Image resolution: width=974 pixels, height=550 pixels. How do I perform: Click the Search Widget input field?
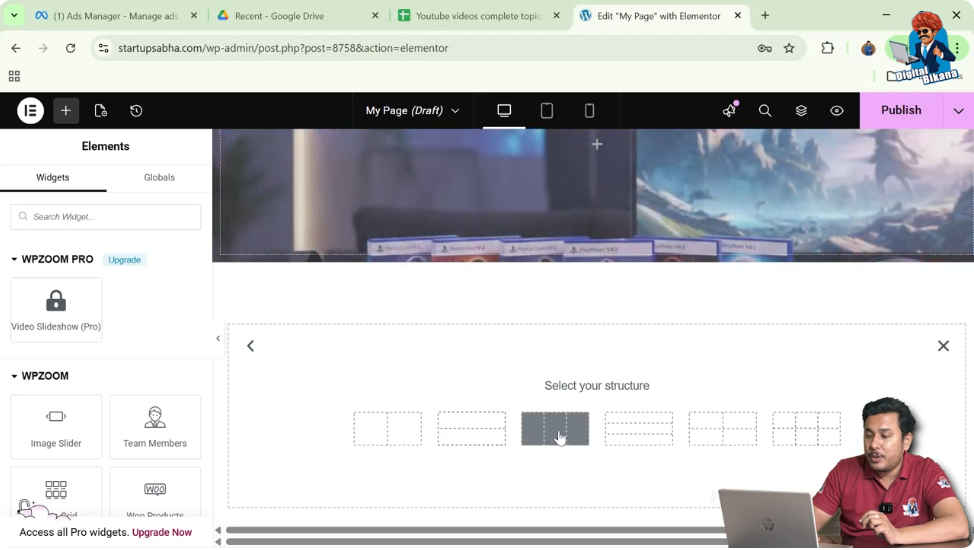click(106, 217)
